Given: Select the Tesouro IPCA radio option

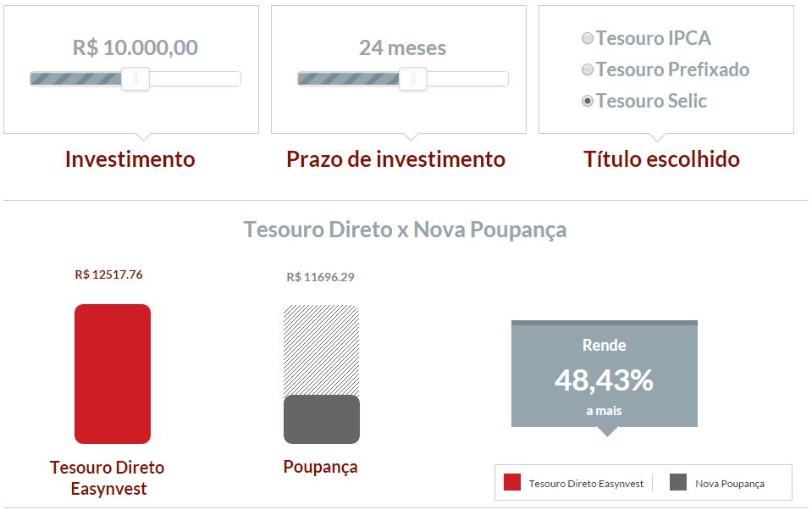Looking at the screenshot, I should point(587,38).
